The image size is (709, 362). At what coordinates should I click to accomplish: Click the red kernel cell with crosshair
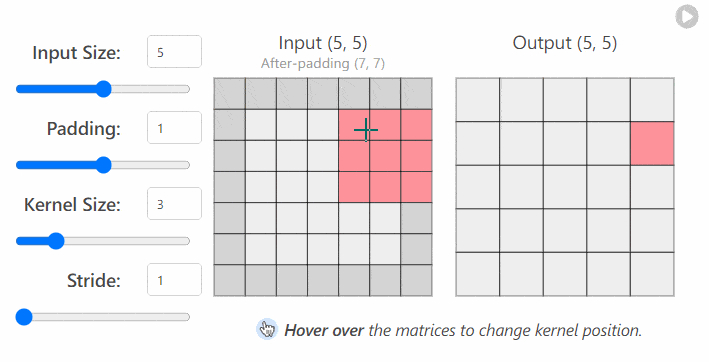point(354,125)
